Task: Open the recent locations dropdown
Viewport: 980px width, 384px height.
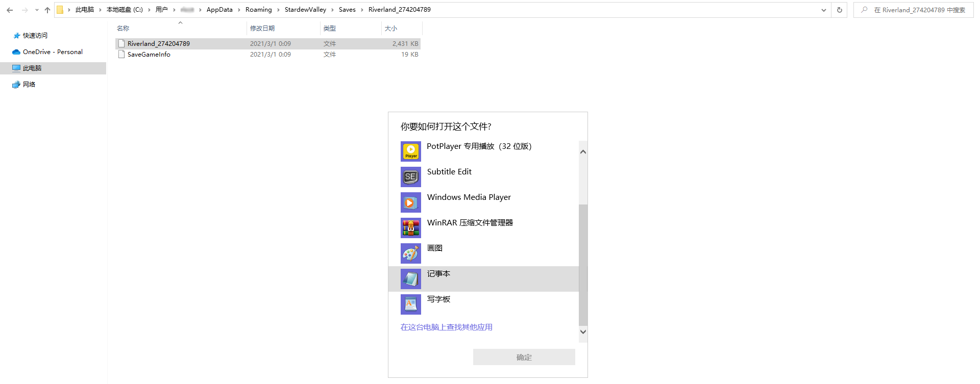Action: point(37,10)
